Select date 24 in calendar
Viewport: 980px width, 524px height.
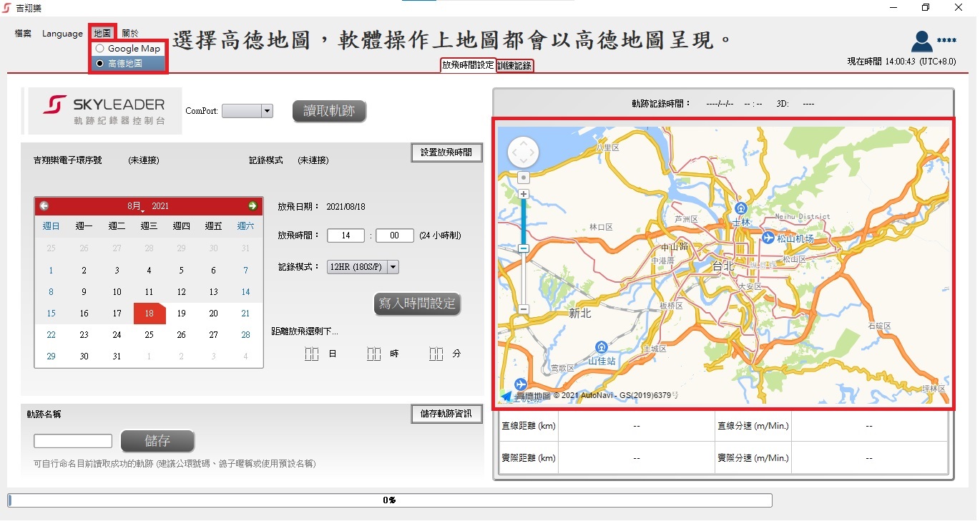coord(117,335)
